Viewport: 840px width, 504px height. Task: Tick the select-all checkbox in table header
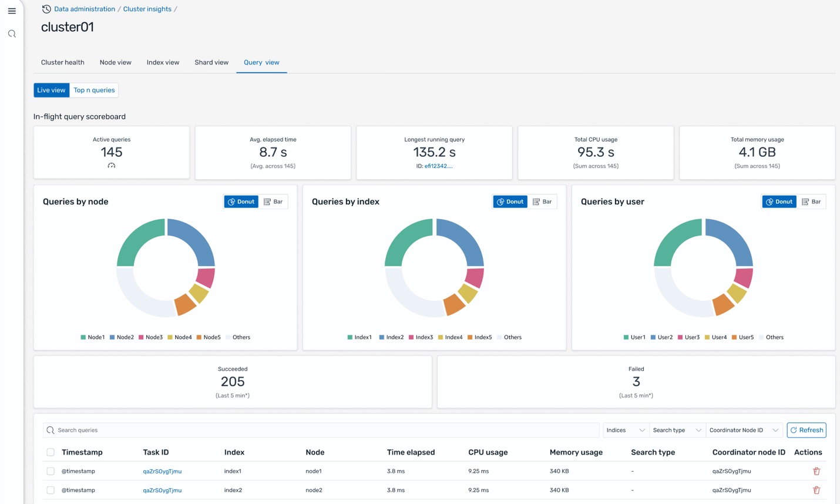(x=51, y=452)
